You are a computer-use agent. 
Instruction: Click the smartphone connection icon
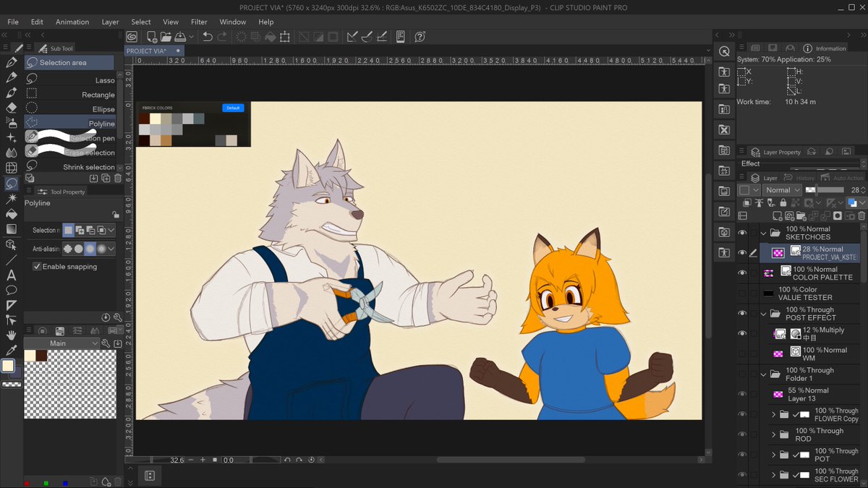(x=400, y=37)
